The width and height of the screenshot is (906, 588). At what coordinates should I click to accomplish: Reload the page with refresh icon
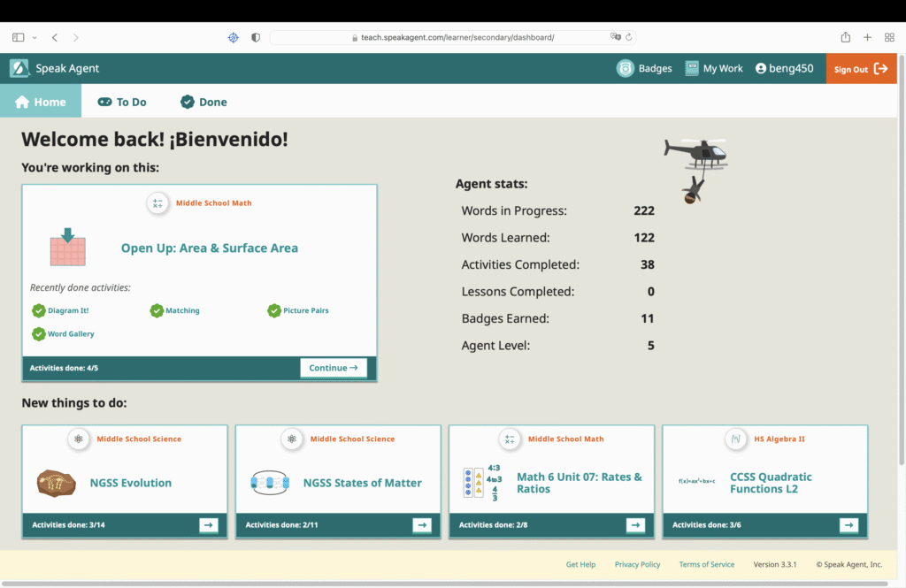coord(629,37)
